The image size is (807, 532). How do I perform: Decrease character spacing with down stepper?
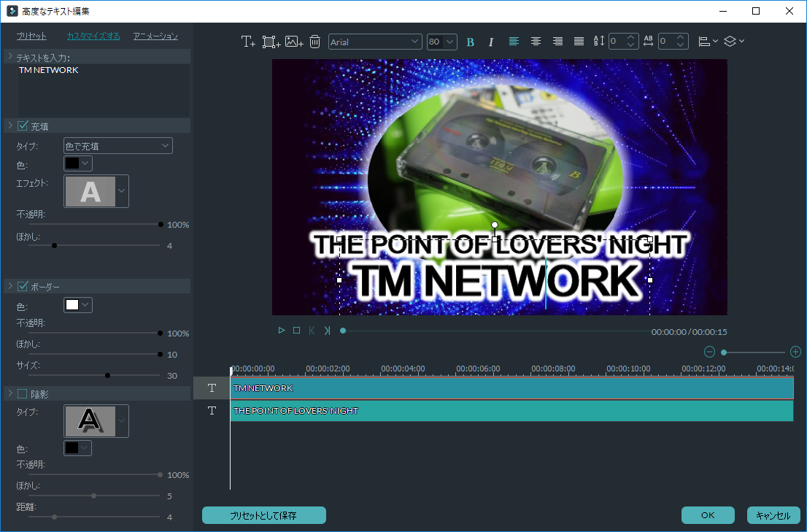[x=680, y=45]
